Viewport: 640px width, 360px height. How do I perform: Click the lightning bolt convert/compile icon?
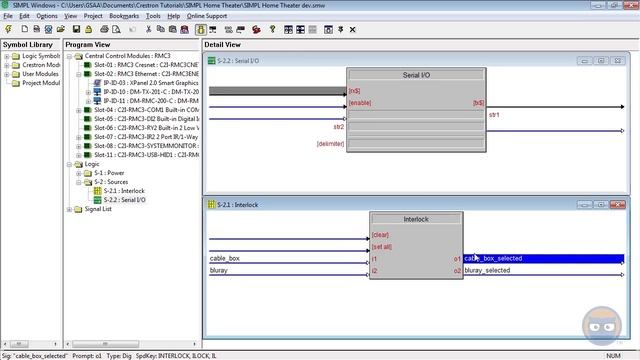coord(8,29)
